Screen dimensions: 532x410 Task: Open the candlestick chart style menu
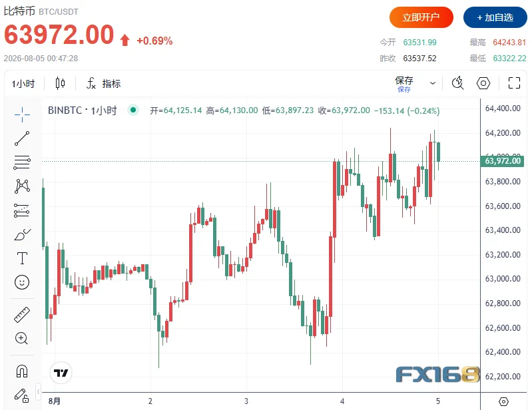60,83
